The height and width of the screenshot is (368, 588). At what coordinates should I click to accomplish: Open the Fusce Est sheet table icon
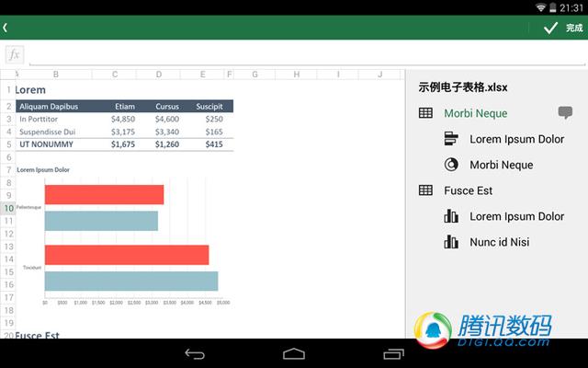pos(425,190)
